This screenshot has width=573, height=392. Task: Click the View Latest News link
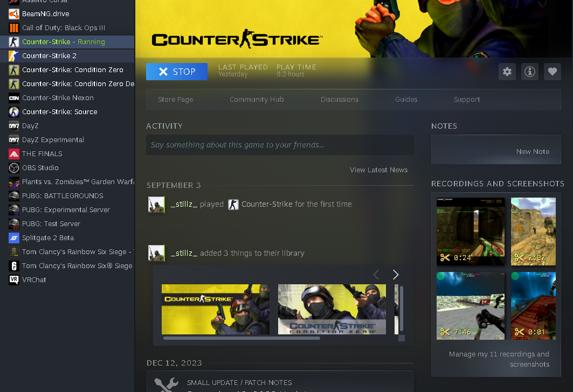pyautogui.click(x=378, y=170)
